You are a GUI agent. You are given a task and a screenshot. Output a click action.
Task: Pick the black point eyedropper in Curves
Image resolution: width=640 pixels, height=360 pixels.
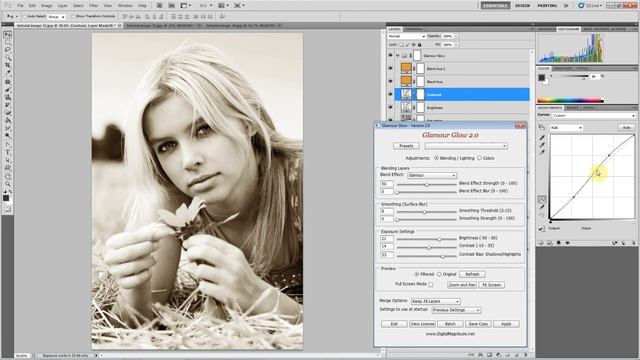pos(542,138)
